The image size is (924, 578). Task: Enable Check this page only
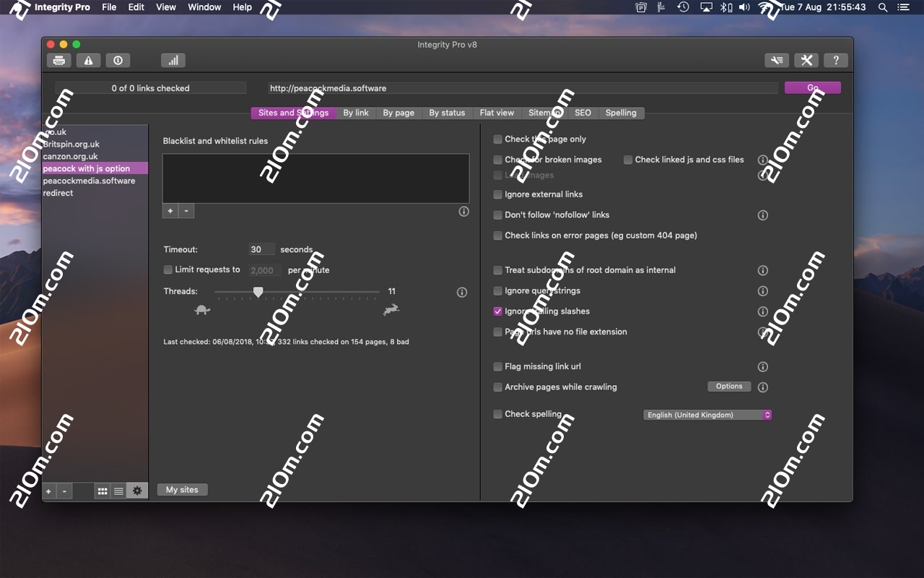[x=497, y=139]
